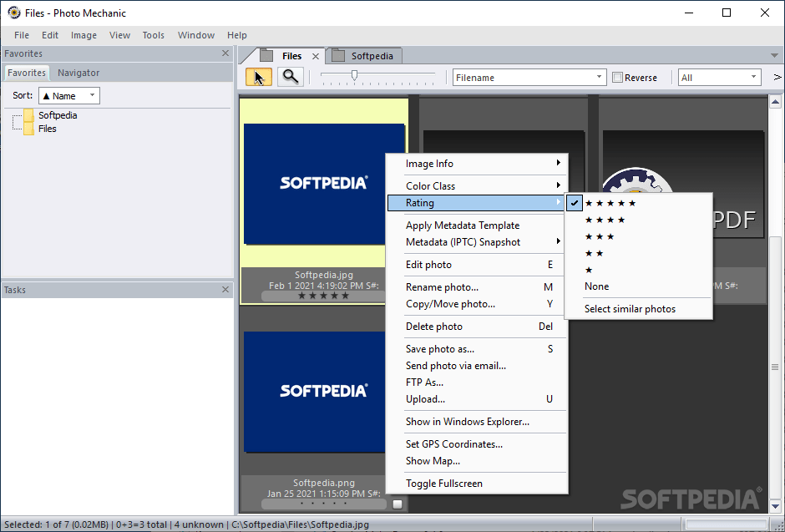
Task: Select Save photo as... option
Action: coord(477,349)
